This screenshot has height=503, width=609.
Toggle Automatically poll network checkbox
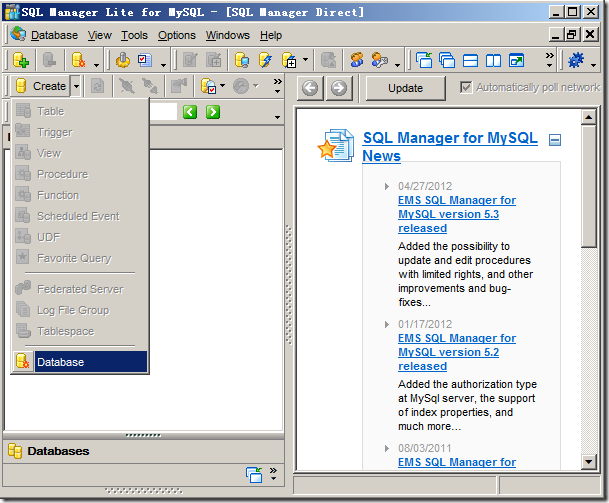466,87
